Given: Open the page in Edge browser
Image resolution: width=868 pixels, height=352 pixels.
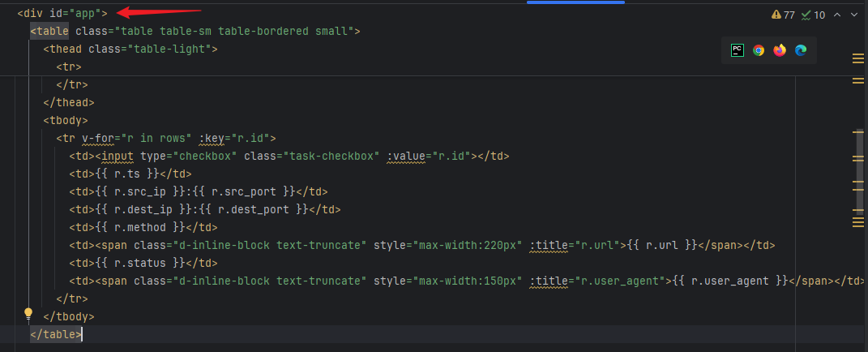Looking at the screenshot, I should [801, 50].
